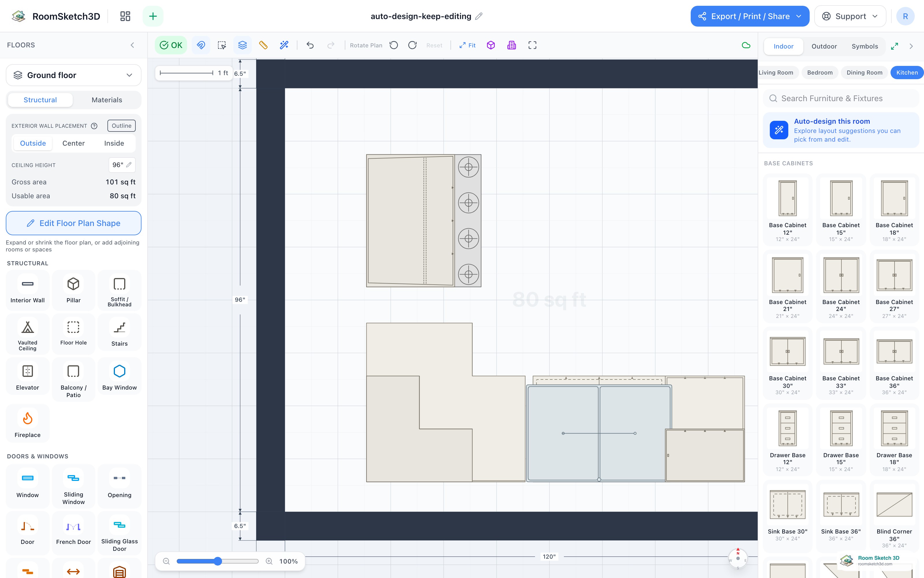Open the Support dropdown
The height and width of the screenshot is (578, 924).
tap(850, 16)
